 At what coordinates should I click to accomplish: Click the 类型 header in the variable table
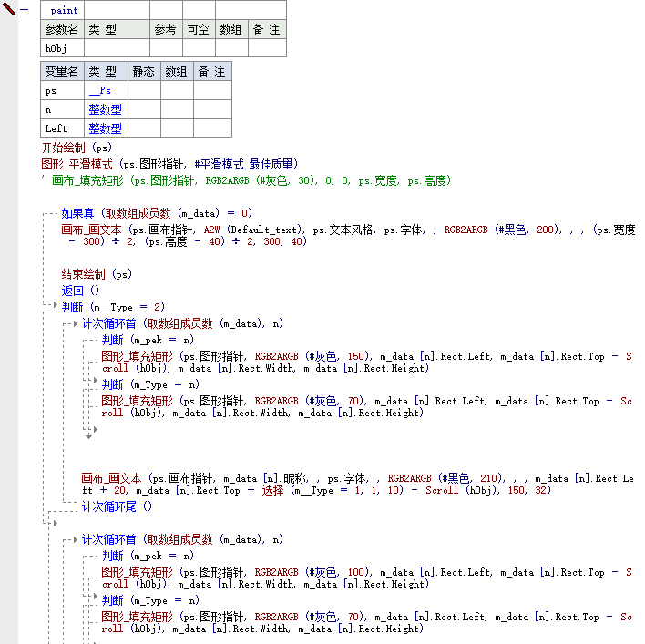(x=106, y=72)
